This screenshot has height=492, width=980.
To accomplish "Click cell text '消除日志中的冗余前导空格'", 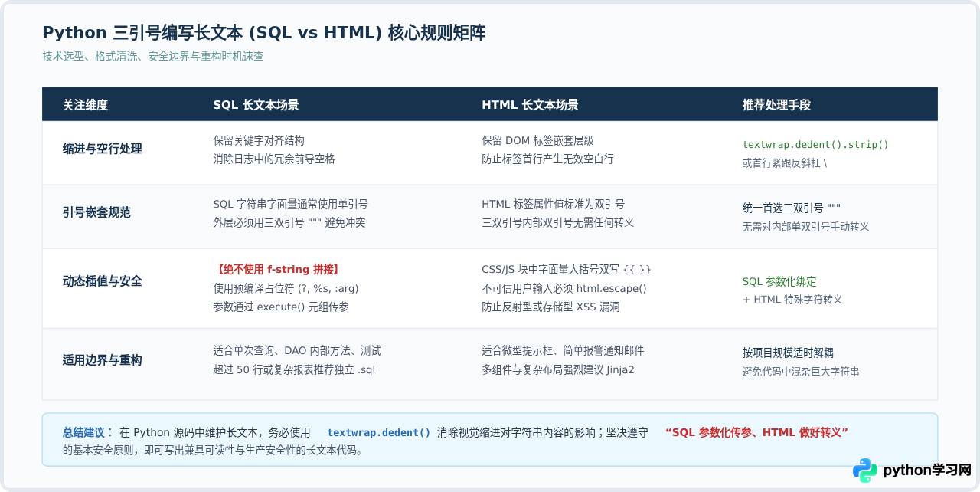I will 274,159.
